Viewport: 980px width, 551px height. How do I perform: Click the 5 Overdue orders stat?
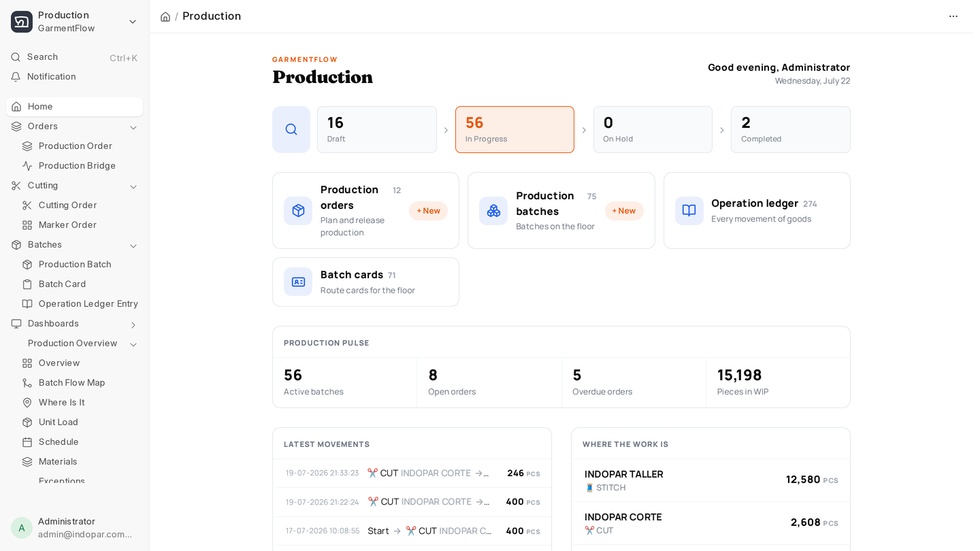pyautogui.click(x=634, y=382)
